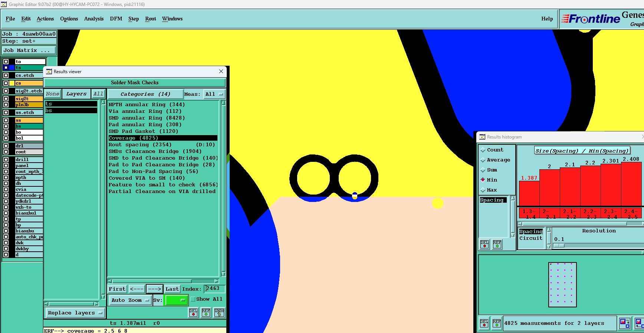
Task: Click zoom-to-area icon right of the measurements text
Action: pyautogui.click(x=625, y=323)
